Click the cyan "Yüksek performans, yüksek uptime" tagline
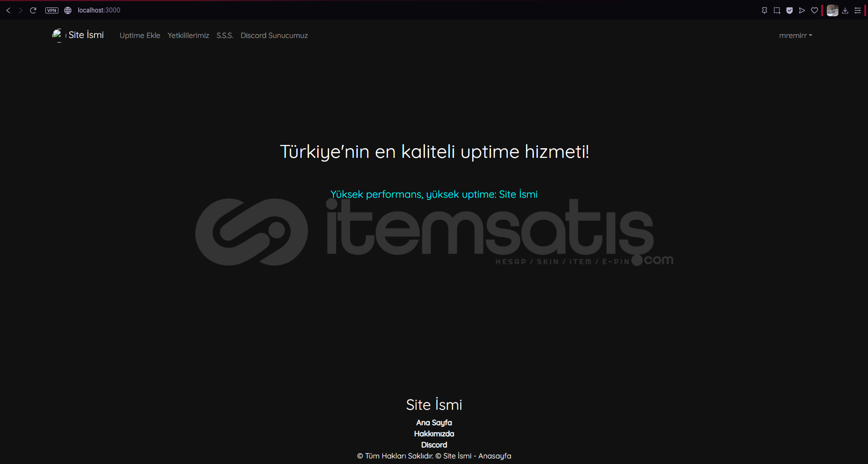The width and height of the screenshot is (868, 464). (434, 194)
